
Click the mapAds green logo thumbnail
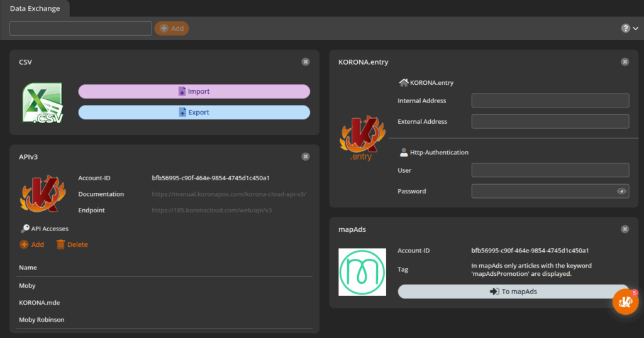pyautogui.click(x=362, y=272)
